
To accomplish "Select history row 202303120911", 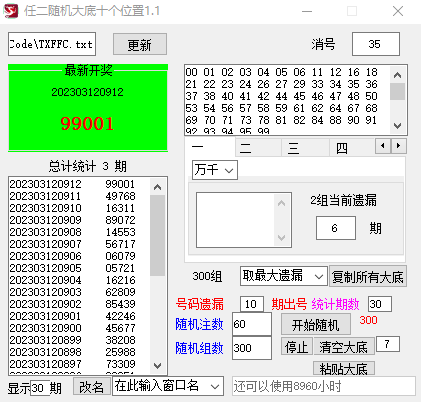I will [x=79, y=196].
